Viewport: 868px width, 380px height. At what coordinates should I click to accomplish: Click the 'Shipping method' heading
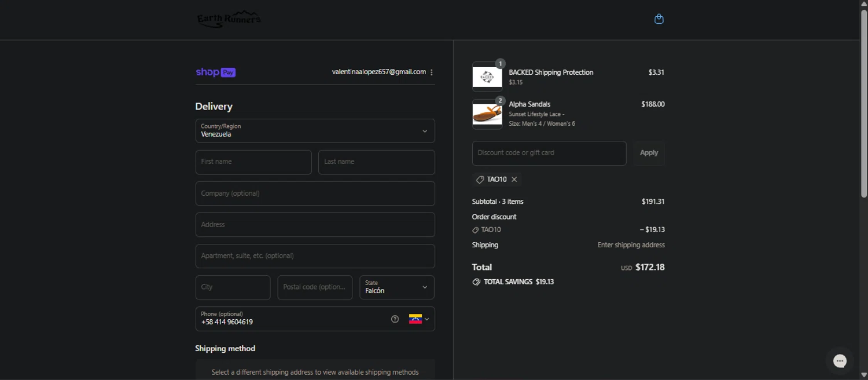[225, 349]
